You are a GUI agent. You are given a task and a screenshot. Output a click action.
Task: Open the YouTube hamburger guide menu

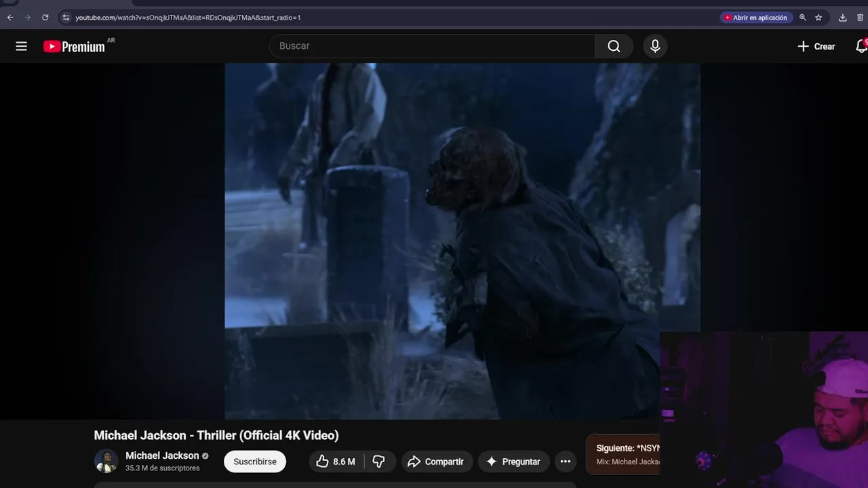(x=21, y=46)
